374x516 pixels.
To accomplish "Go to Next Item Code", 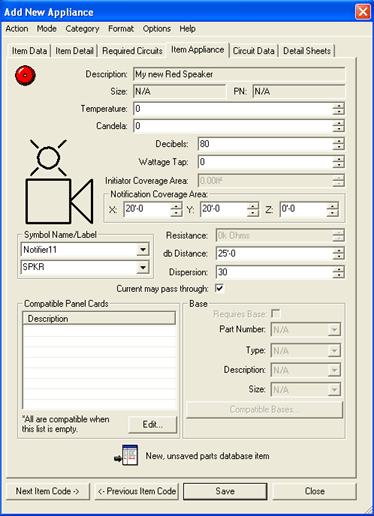I will point(48,491).
